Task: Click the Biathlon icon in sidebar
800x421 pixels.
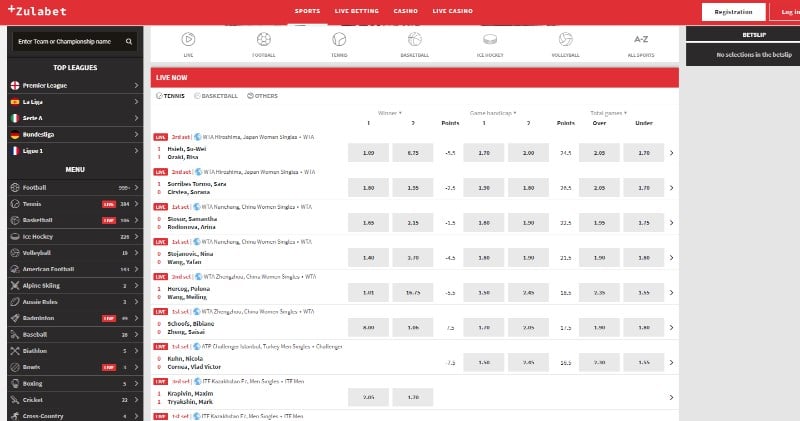Action: tap(15, 351)
